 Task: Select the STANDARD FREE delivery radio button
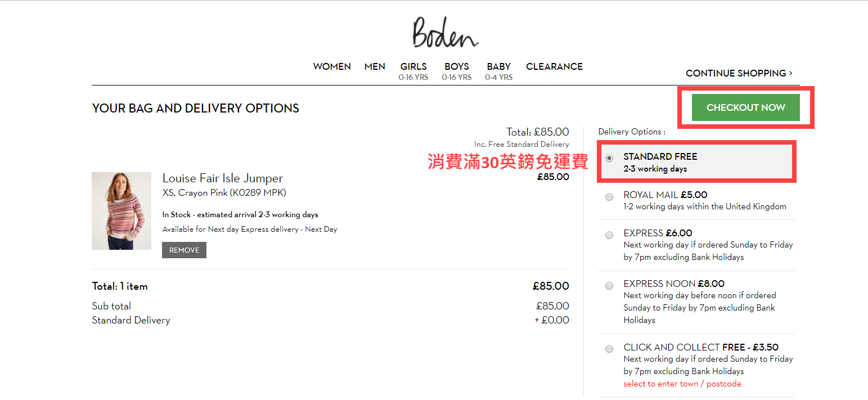(609, 159)
